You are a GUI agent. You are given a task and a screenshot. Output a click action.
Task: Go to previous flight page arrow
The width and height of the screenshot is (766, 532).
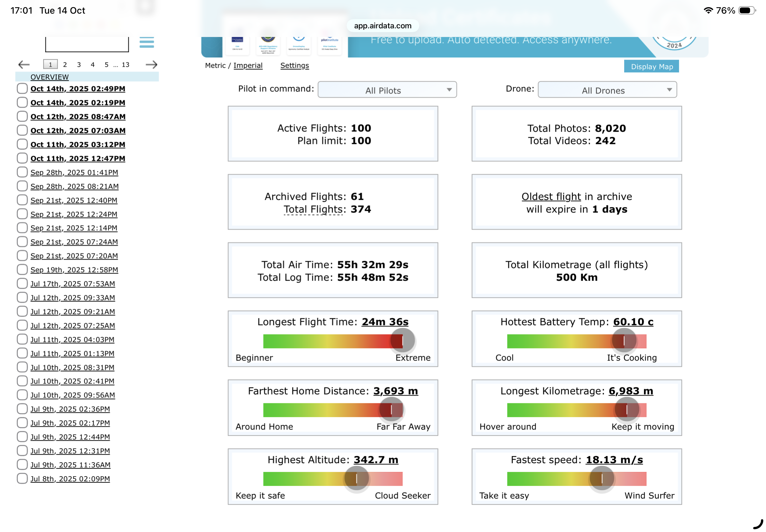tap(24, 65)
